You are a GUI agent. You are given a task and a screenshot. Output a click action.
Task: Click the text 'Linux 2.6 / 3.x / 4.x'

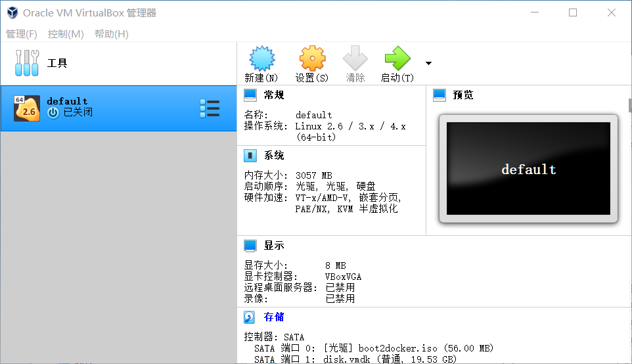350,127
